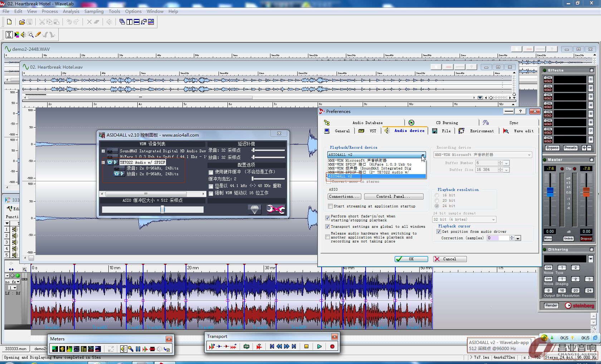Expand SoundMAX Integrated Digital device
Image resolution: width=601 pixels, height=364 pixels.
(x=103, y=151)
